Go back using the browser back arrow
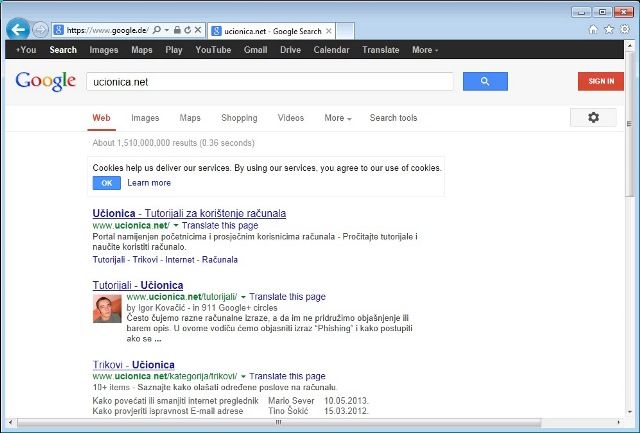 point(18,29)
